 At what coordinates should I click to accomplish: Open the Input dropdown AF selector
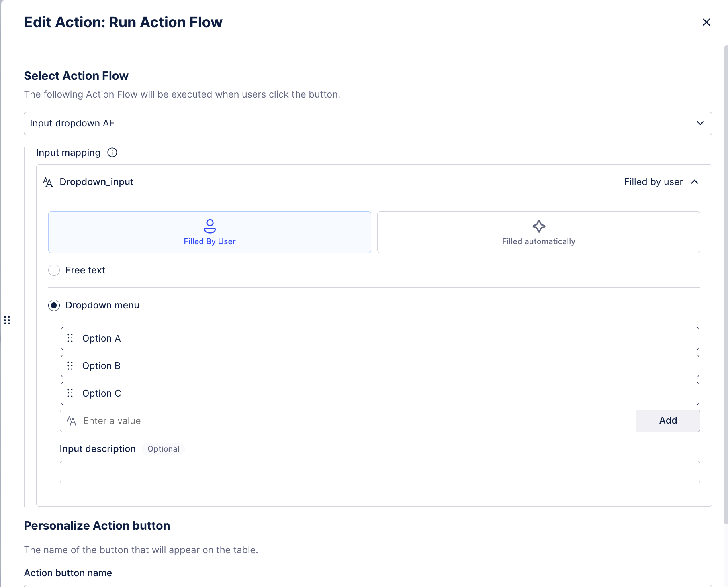[368, 123]
